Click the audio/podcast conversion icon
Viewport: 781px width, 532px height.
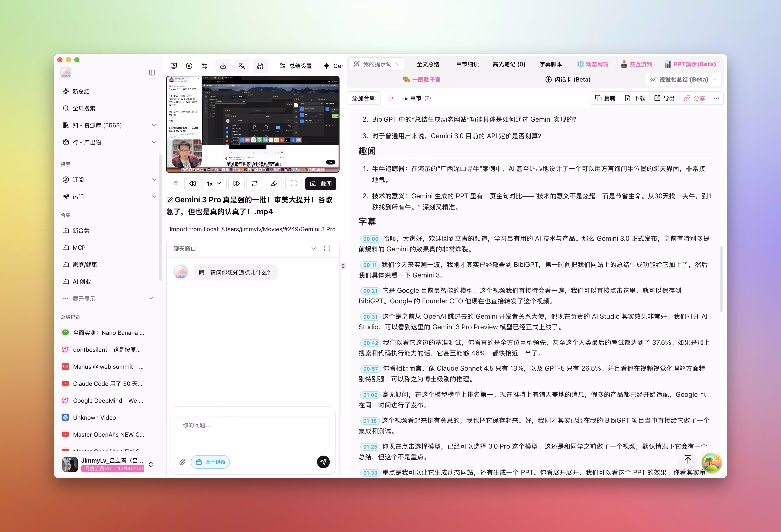[x=260, y=66]
